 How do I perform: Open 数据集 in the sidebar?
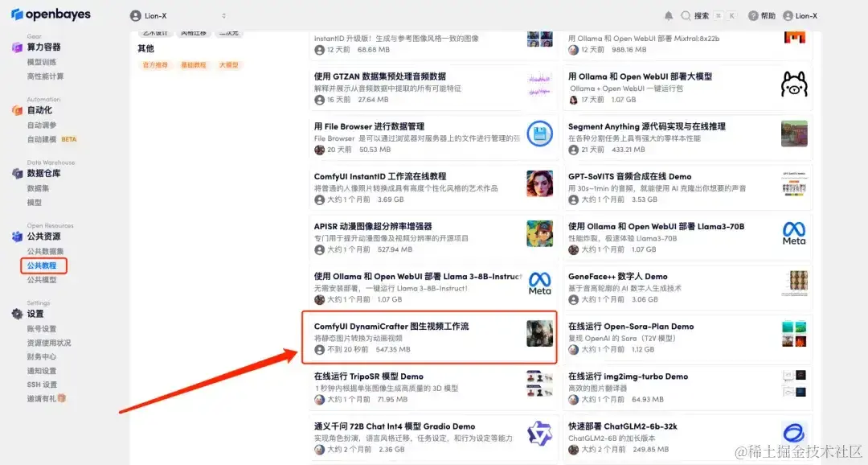pos(38,188)
